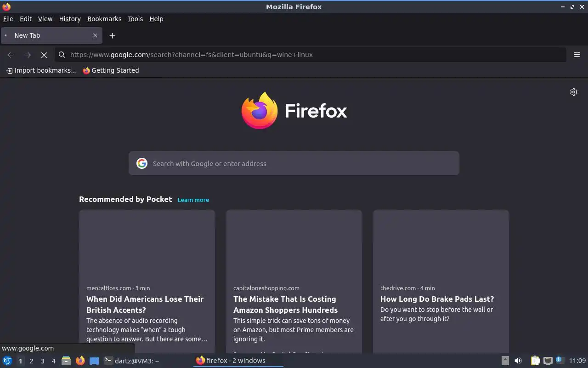Open the removable media eject tray icon
The image size is (588, 368).
point(505,361)
